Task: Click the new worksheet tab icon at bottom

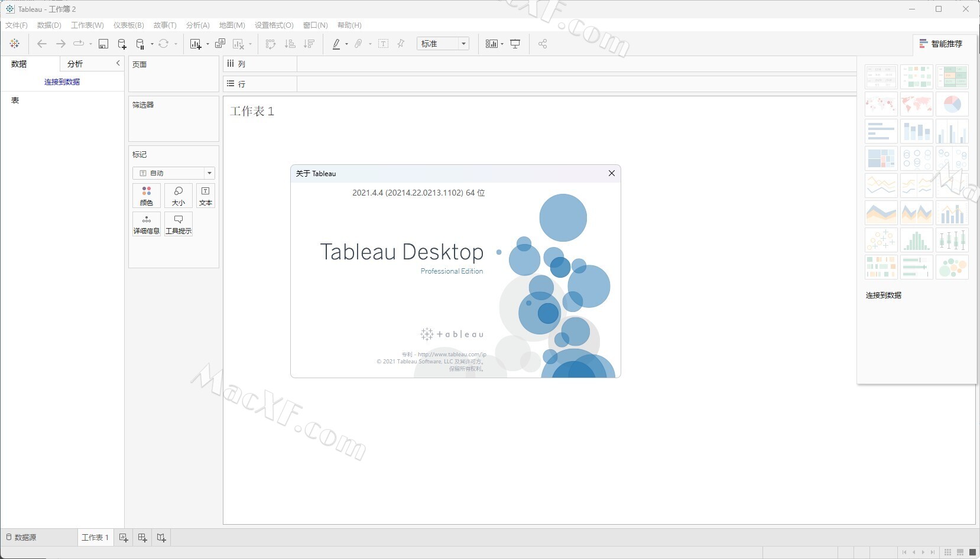Action: click(124, 538)
